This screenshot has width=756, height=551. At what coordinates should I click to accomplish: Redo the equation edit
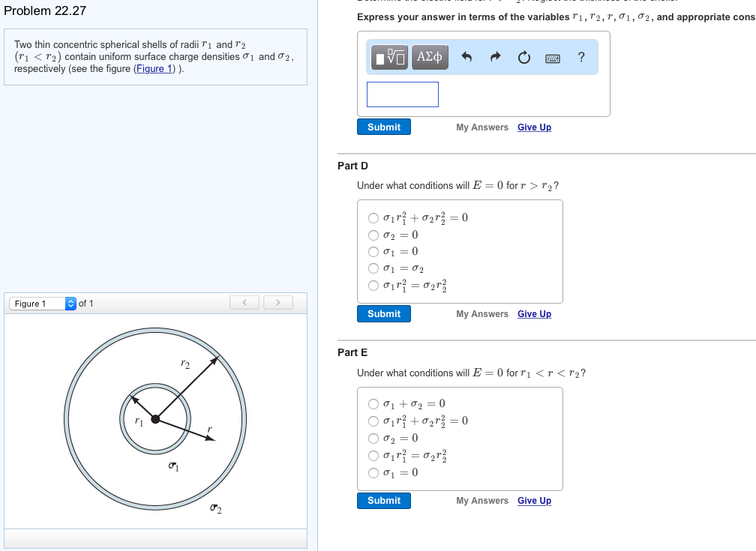coord(493,56)
